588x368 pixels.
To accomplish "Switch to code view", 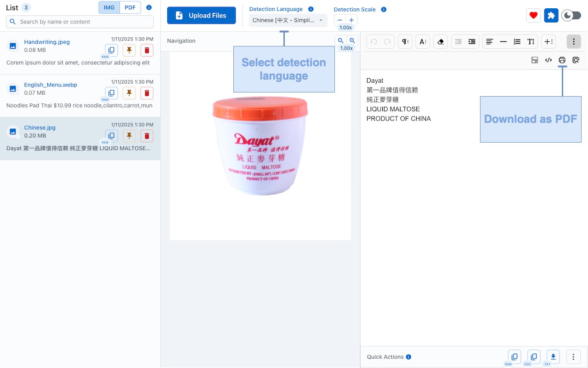I will pos(548,60).
